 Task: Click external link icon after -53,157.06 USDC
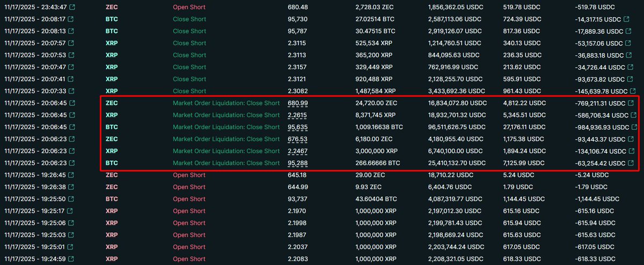coord(628,43)
